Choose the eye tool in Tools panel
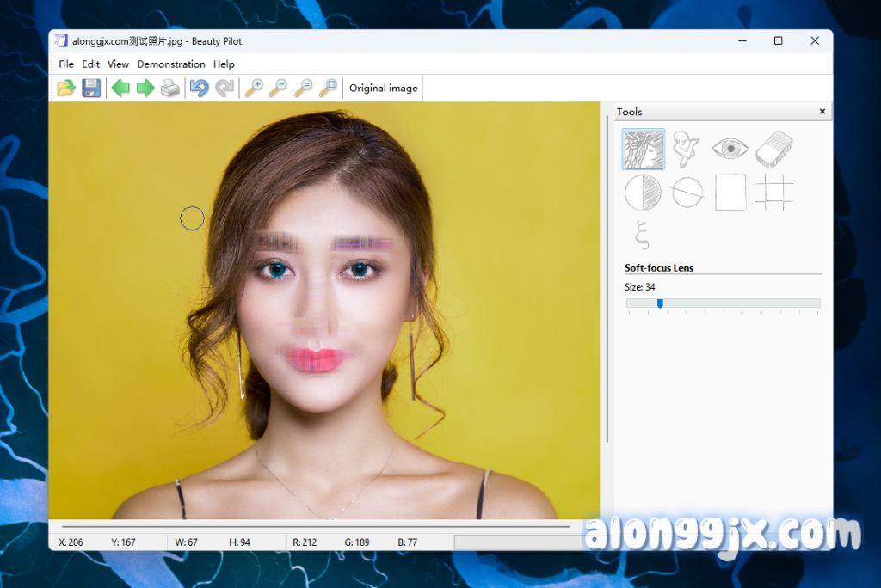The height and width of the screenshot is (588, 881). tap(730, 150)
